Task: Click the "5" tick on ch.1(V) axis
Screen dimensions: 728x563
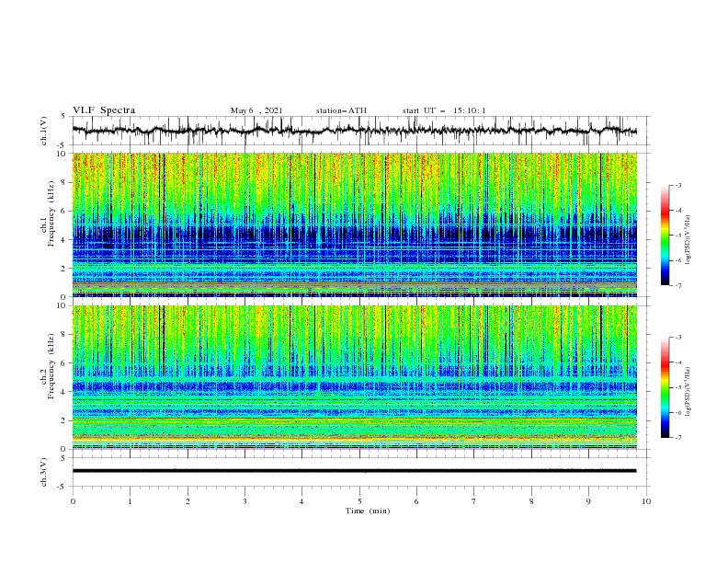Action: [x=63, y=117]
